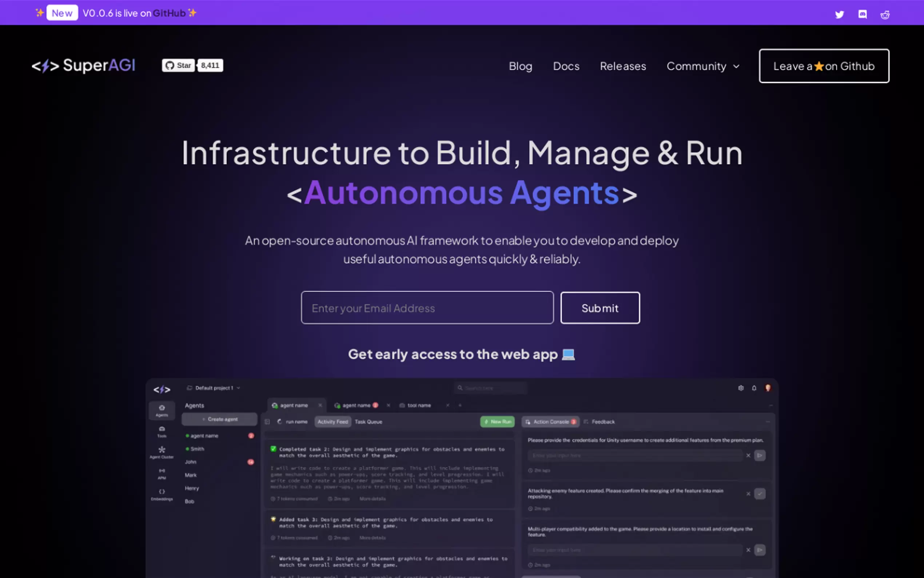Toggle the panel icon left of run name
Image resolution: width=924 pixels, height=578 pixels.
[267, 421]
